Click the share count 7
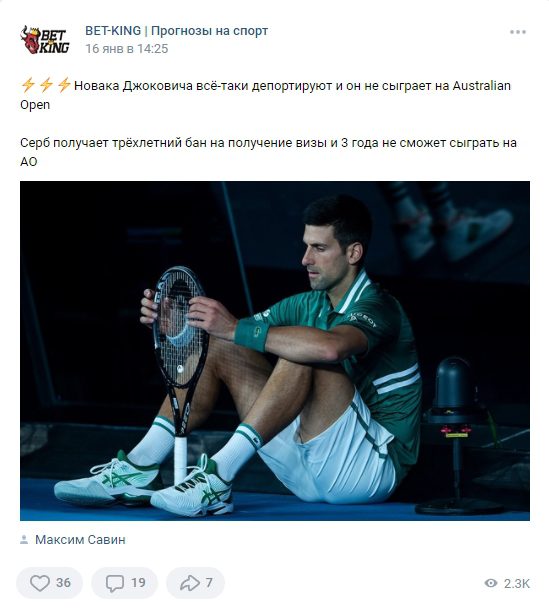This screenshot has height=610, width=549. [x=209, y=583]
